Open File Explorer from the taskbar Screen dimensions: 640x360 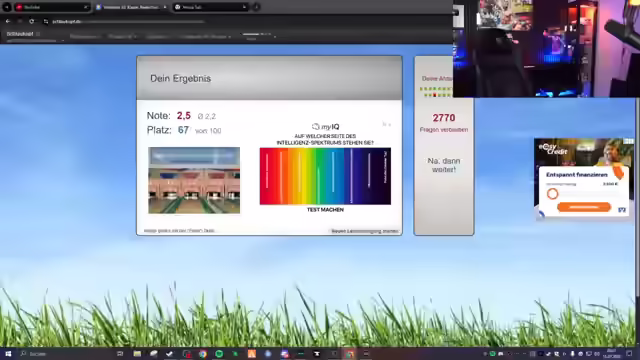click(137, 353)
